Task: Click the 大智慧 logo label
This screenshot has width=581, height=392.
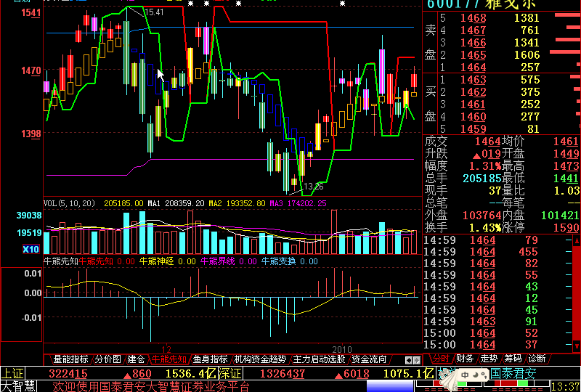Action: [x=20, y=386]
